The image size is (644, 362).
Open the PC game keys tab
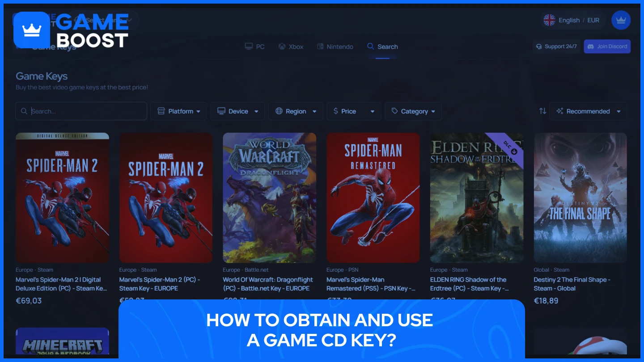click(x=254, y=46)
